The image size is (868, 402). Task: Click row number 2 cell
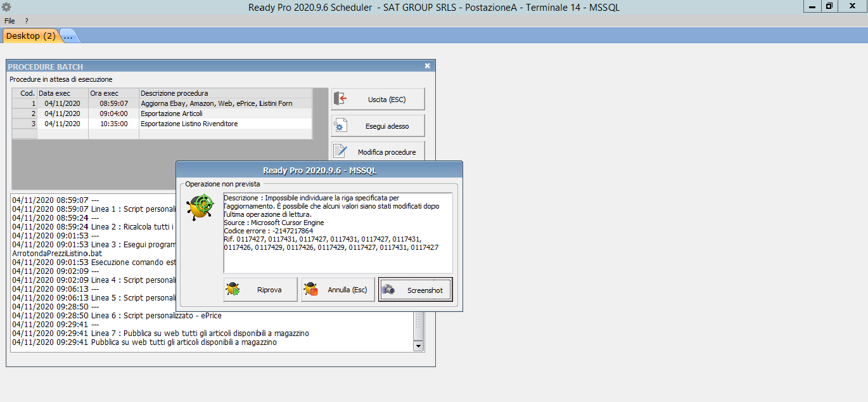(25, 113)
